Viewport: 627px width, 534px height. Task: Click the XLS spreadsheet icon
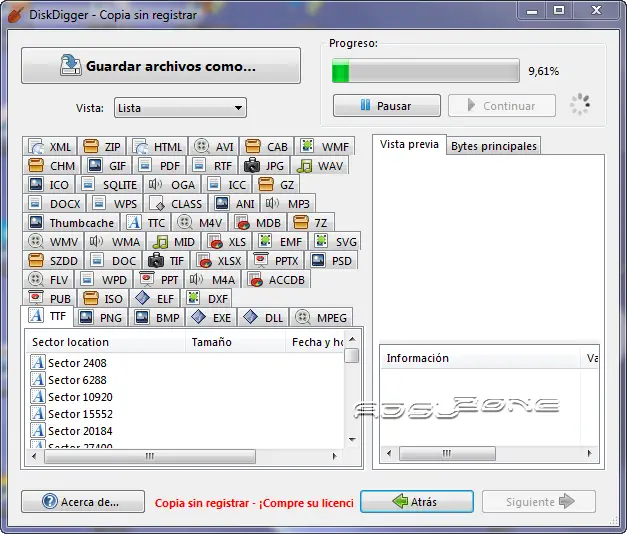(x=215, y=241)
